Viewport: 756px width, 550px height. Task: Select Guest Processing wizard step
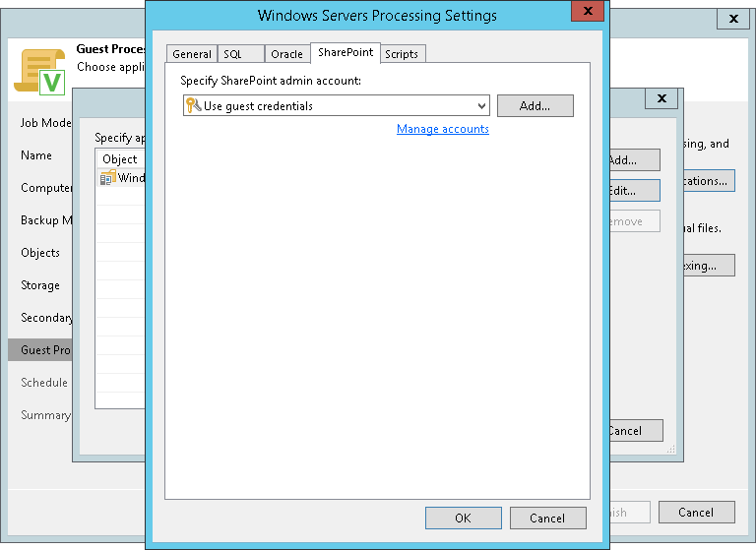click(40, 349)
